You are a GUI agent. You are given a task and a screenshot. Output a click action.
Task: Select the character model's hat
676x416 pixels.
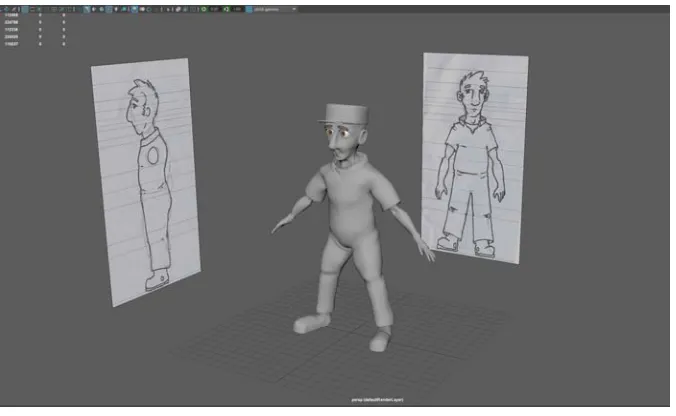[345, 114]
